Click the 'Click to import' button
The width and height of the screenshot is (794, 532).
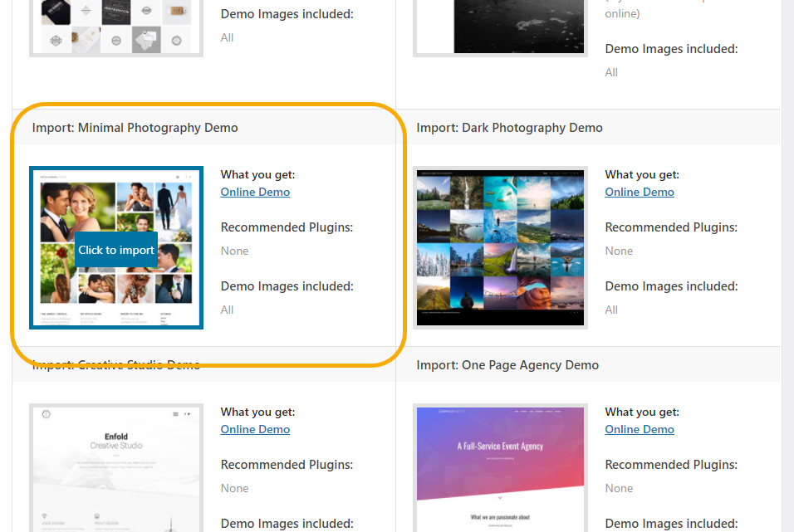click(x=116, y=250)
